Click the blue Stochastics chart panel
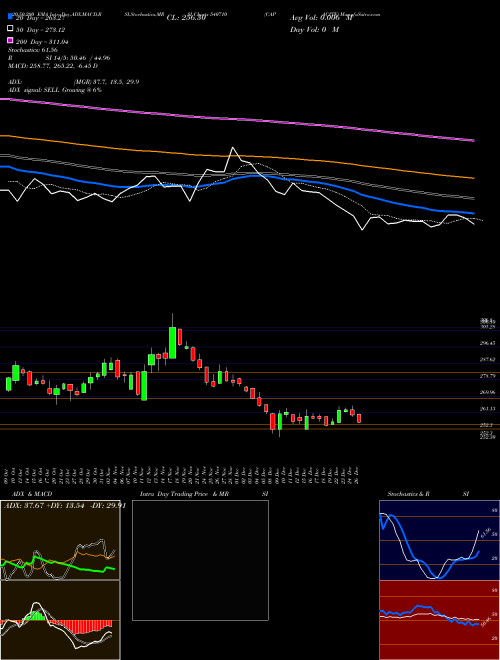The image size is (500, 660). click(x=439, y=540)
